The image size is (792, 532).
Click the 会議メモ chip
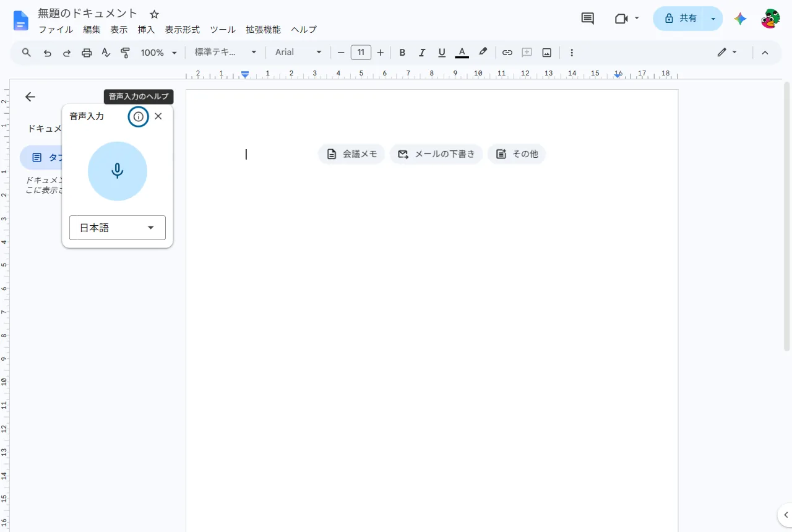pos(351,154)
